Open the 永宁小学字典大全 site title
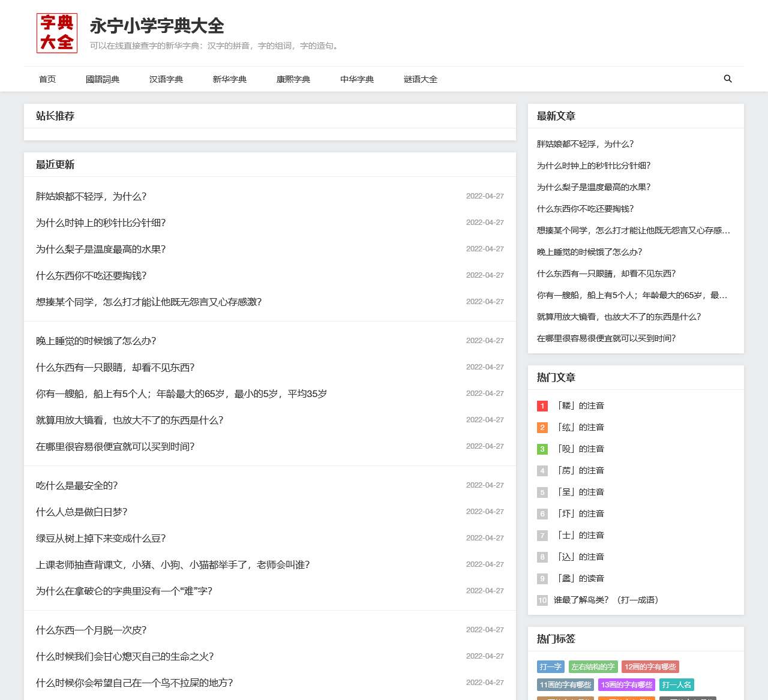This screenshot has height=700, width=768. click(x=157, y=26)
